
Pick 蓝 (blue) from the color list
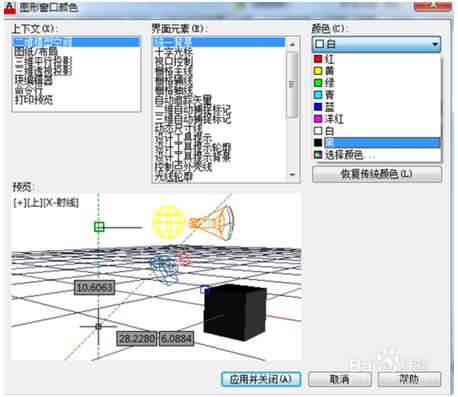pyautogui.click(x=377, y=107)
